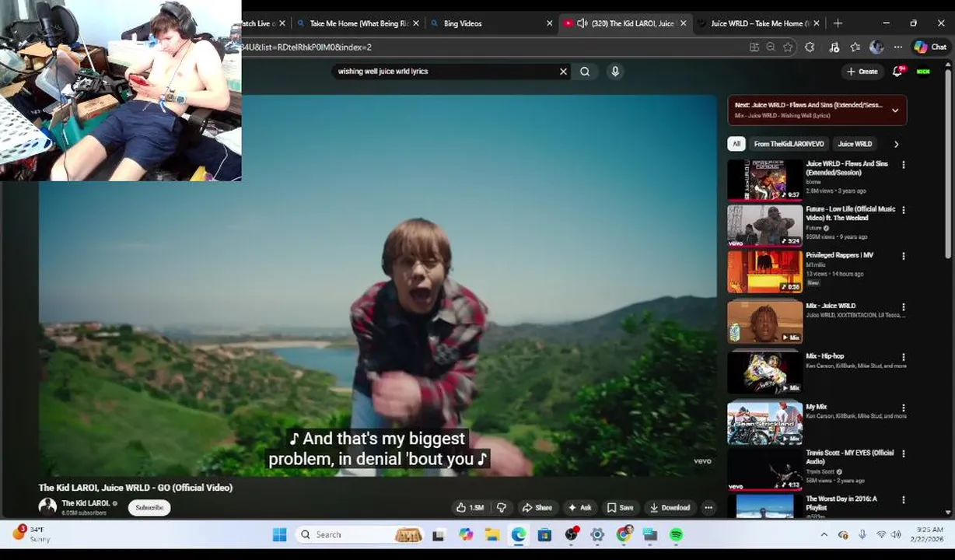
Task: Save the video to a playlist
Action: (x=620, y=508)
